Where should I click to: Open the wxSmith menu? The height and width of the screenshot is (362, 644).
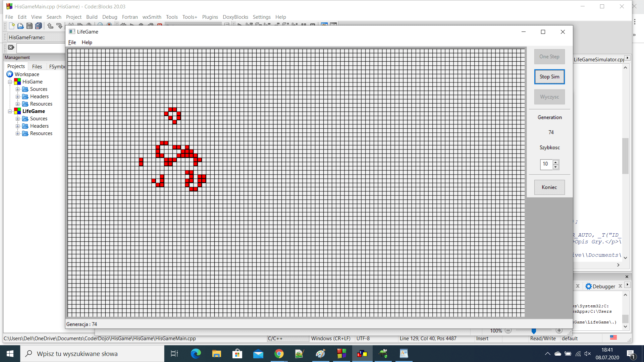pos(152,17)
